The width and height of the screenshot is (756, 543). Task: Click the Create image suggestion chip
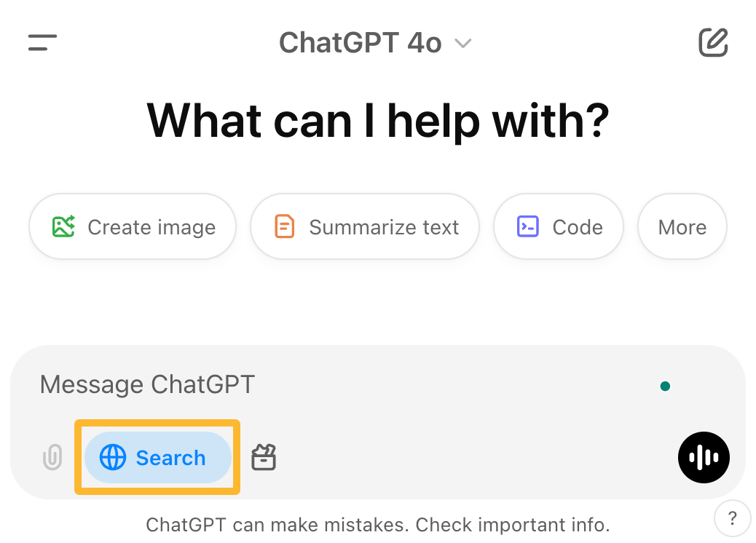133,226
